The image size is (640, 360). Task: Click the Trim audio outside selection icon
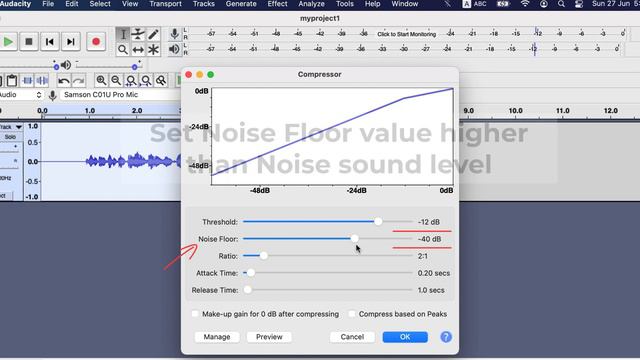coord(27,80)
